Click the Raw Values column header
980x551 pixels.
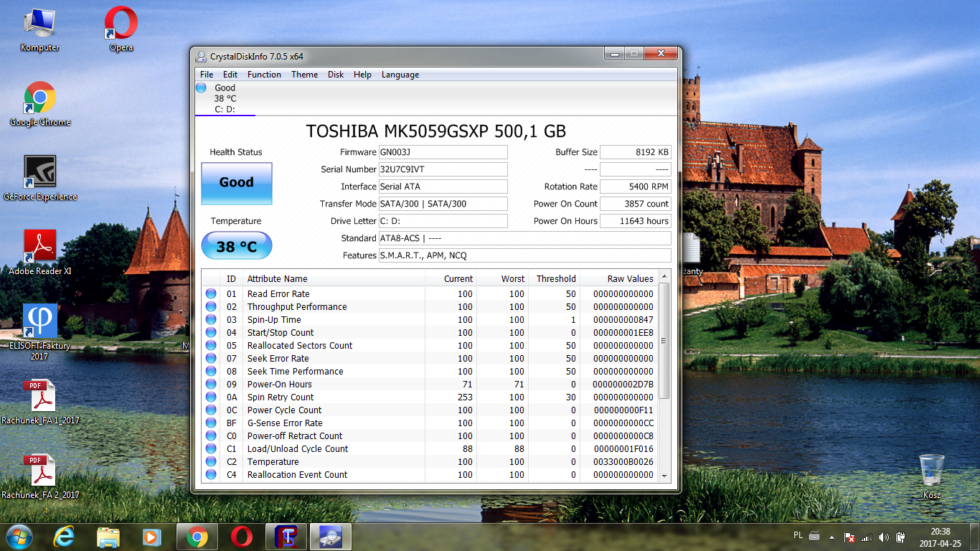(x=618, y=278)
